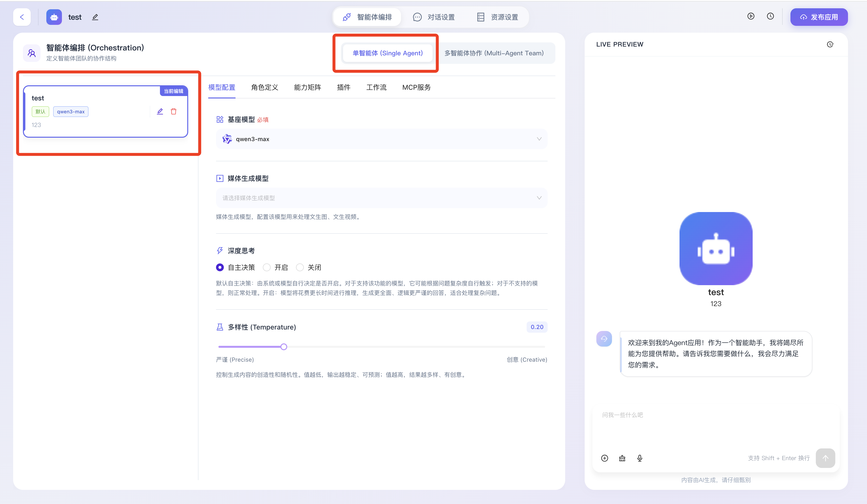Click the play/run icon in top bar

point(751,16)
